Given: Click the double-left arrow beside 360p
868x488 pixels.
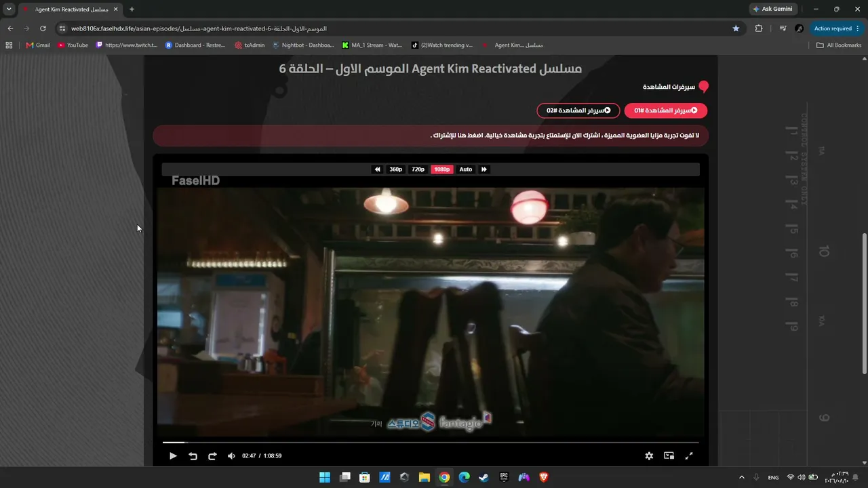Looking at the screenshot, I should (378, 169).
